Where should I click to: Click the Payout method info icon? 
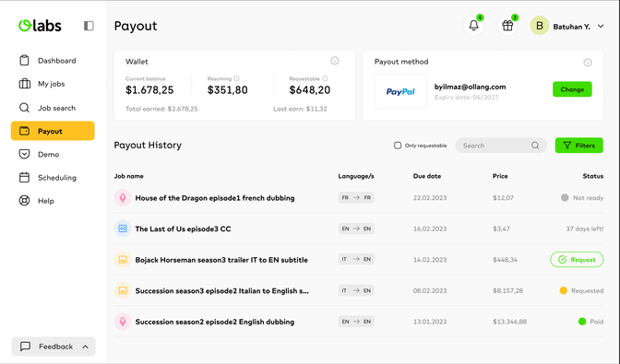[x=588, y=63]
